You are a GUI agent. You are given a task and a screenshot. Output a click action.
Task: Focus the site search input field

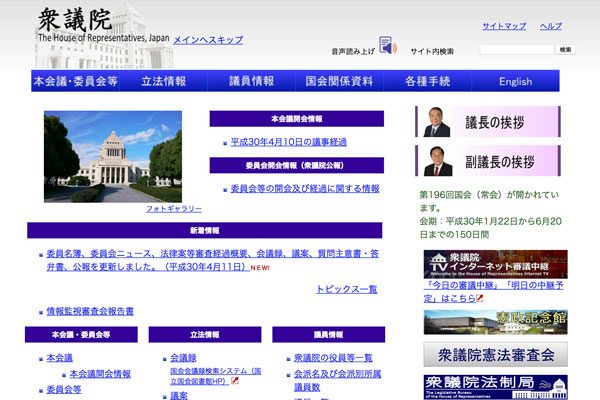[517, 49]
